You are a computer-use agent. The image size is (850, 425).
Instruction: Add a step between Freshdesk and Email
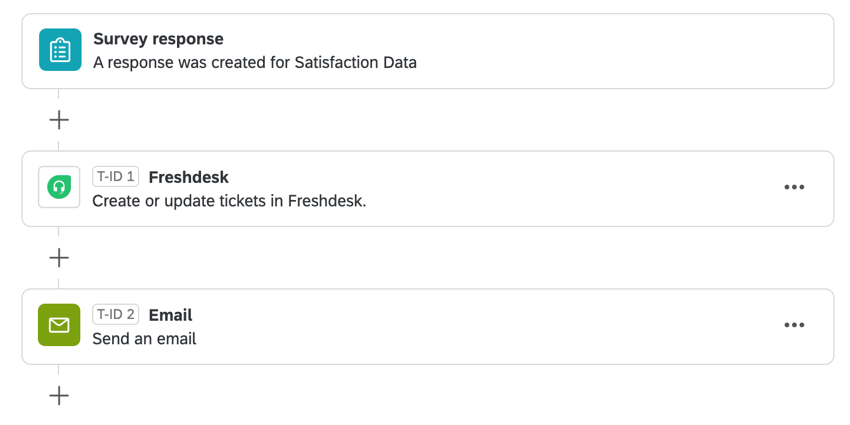point(59,258)
